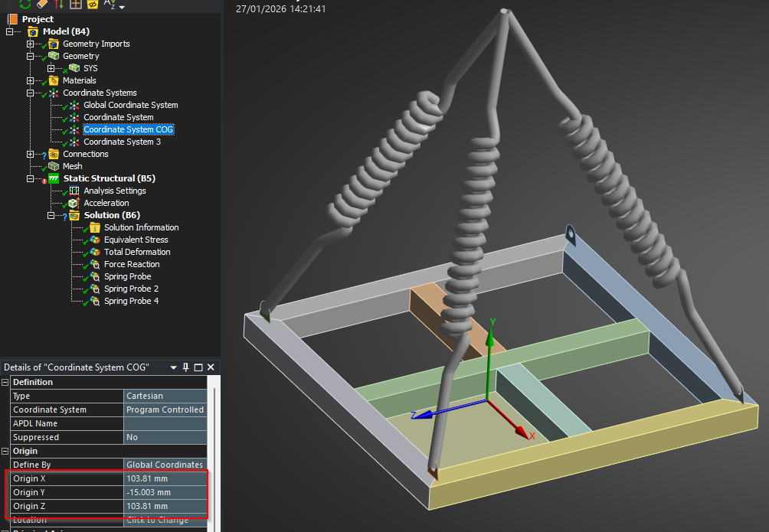Select Total Deformation result

137,252
